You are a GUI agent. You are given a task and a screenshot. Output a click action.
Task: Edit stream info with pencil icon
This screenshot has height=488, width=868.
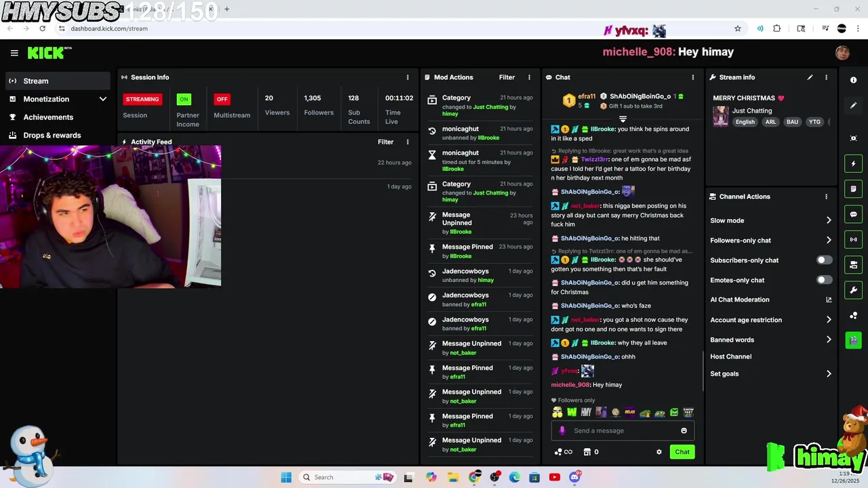tap(810, 77)
